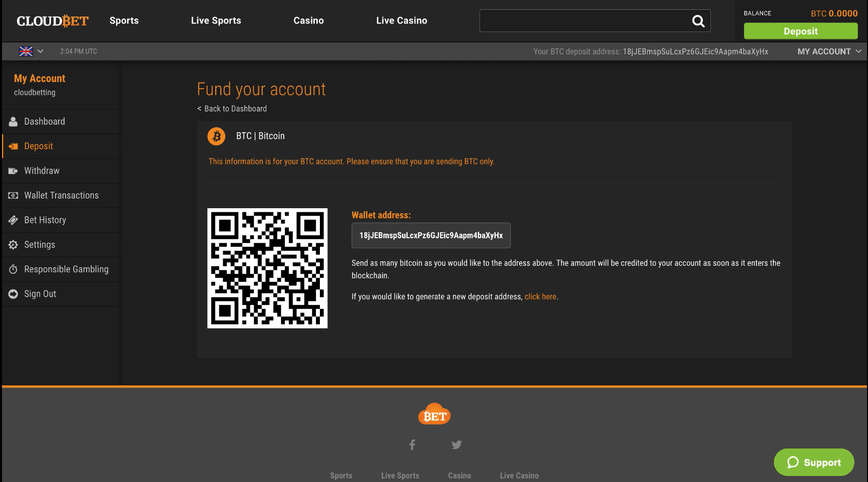Open the footer Live Sports link
Viewport: 868px width, 482px height.
400,475
